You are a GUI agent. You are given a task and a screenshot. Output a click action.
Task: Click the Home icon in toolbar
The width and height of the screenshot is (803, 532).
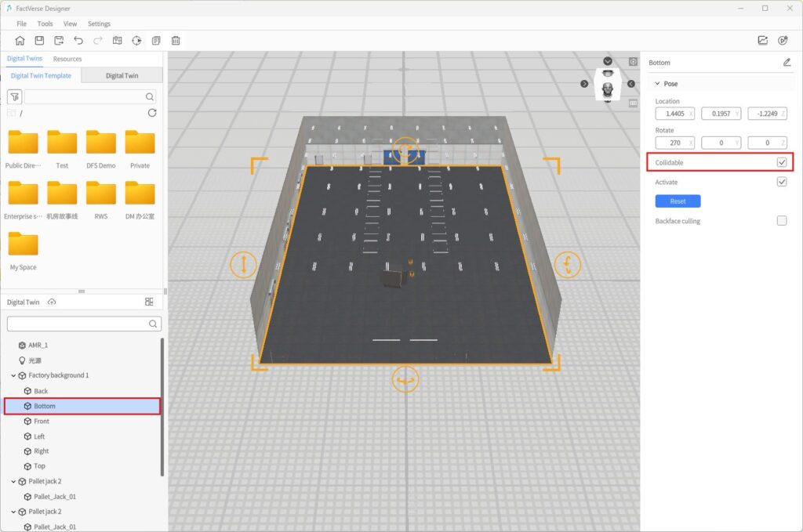pyautogui.click(x=20, y=41)
